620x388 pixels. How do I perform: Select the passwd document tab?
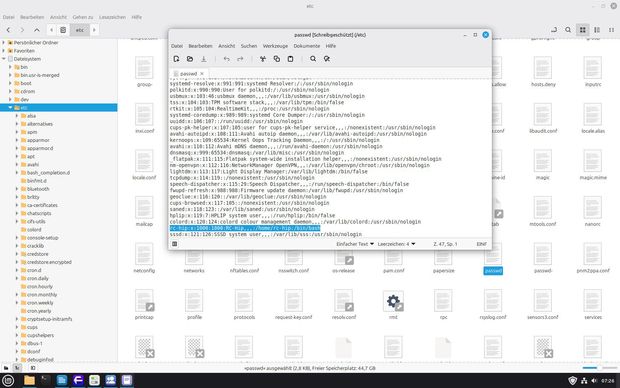point(188,74)
